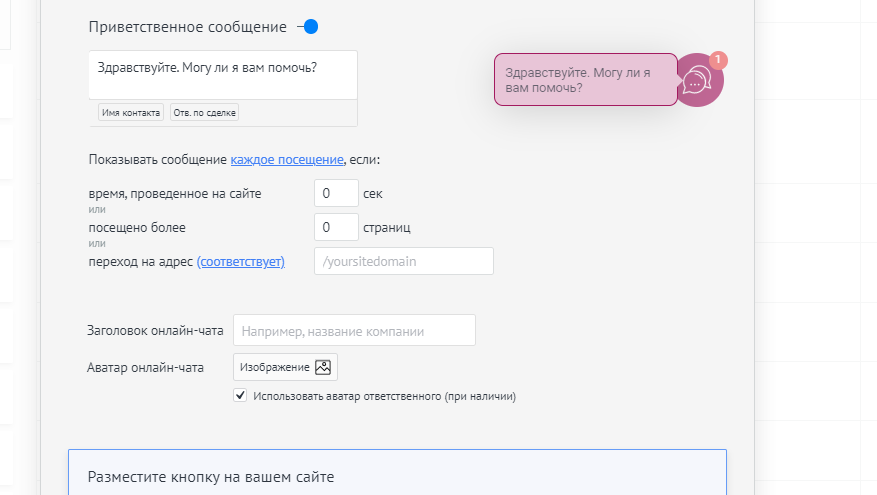
Task: Click the picture icon in the Изображение button
Action: tap(323, 367)
